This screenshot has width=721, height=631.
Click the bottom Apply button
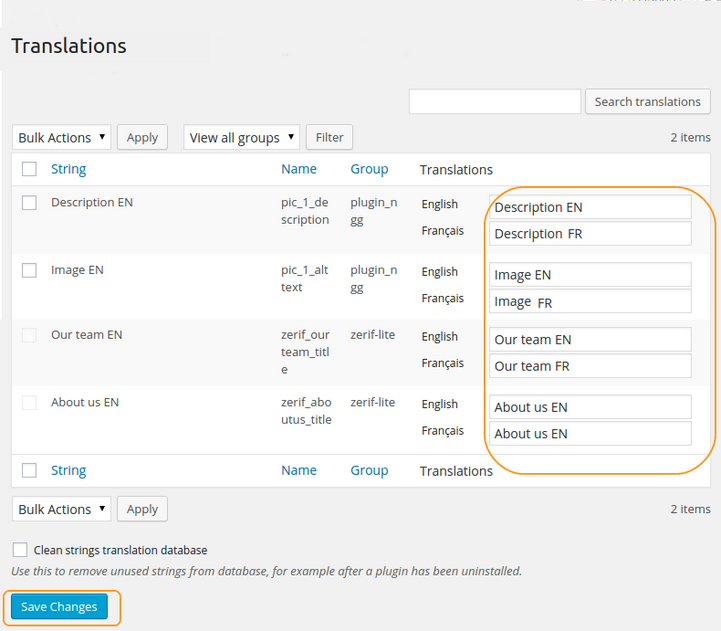[142, 509]
